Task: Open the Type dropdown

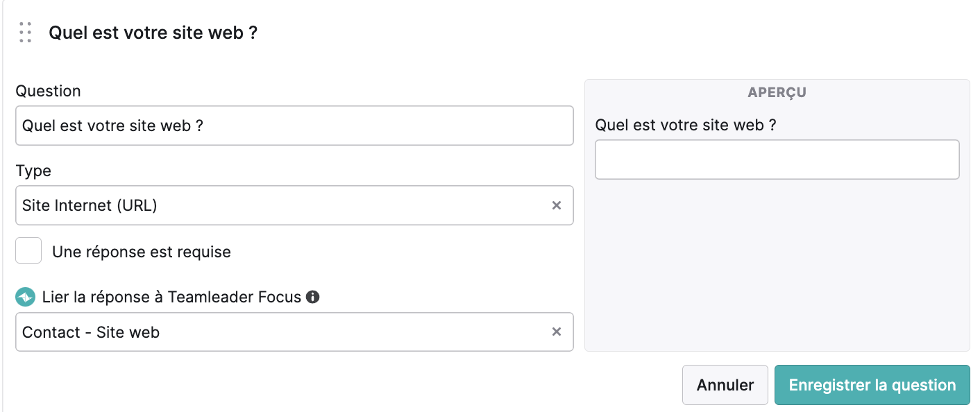Action: coord(294,205)
